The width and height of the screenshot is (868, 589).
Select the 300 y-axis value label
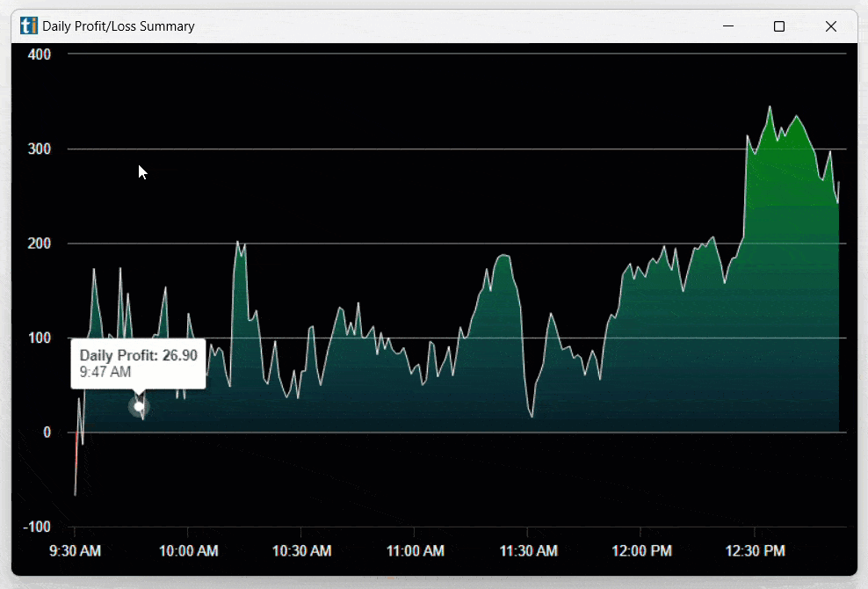[x=41, y=149]
